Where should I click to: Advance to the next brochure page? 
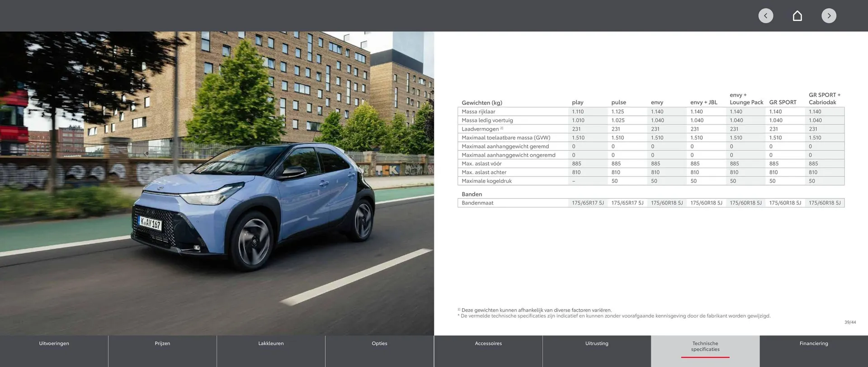pyautogui.click(x=829, y=16)
